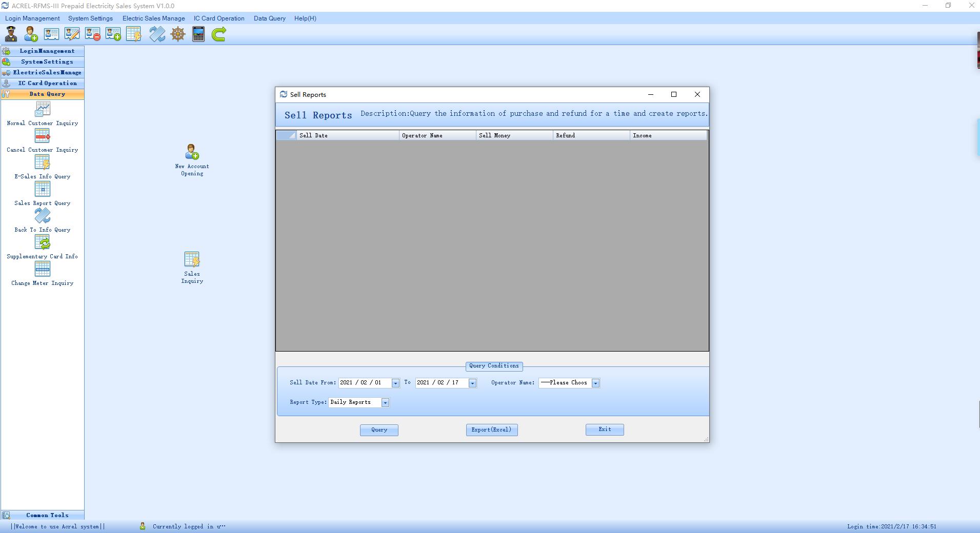Viewport: 980px width, 533px height.
Task: Click the ID card with red minus icon
Action: tap(93, 34)
